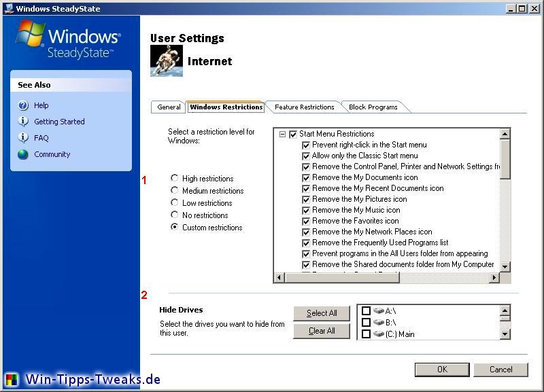
Task: Collapse the Start Menu Restrictions tree node
Action: 282,134
